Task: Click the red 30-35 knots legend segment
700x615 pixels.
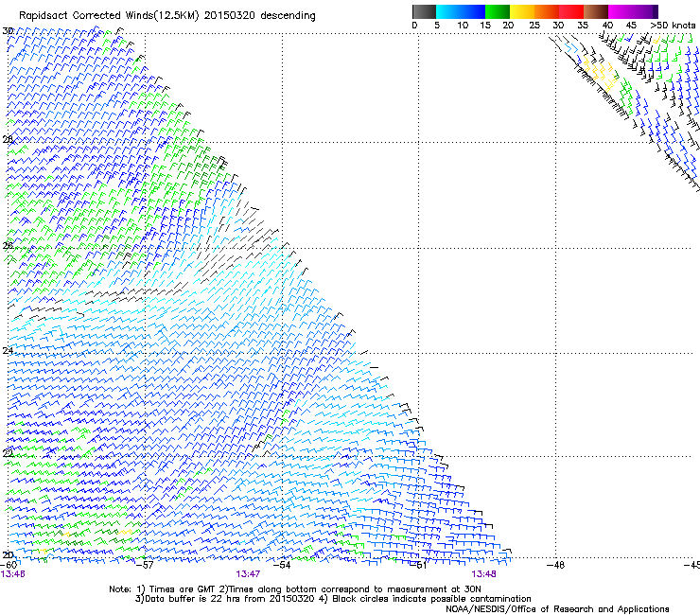Action: coord(571,11)
